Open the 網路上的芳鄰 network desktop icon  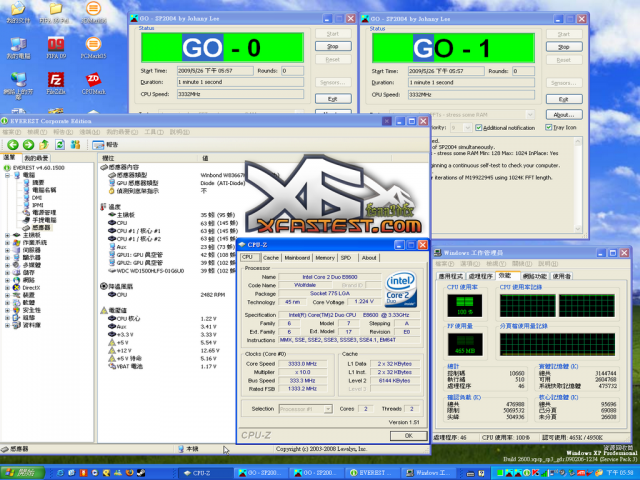[18, 86]
